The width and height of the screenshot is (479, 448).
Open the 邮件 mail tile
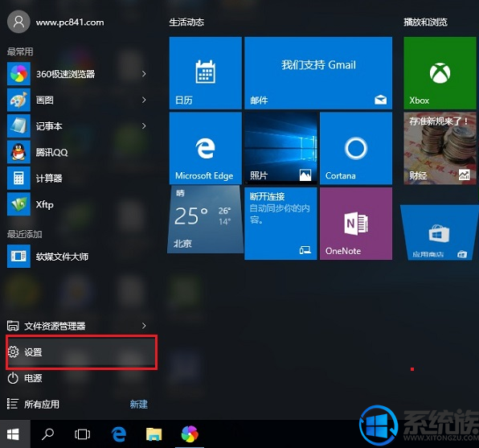click(x=318, y=73)
